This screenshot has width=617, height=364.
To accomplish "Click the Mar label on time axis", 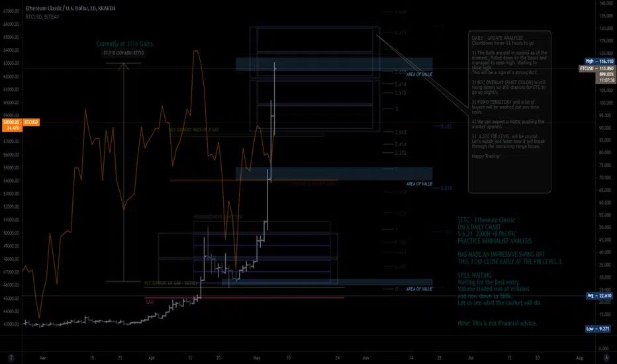I will point(43,357).
